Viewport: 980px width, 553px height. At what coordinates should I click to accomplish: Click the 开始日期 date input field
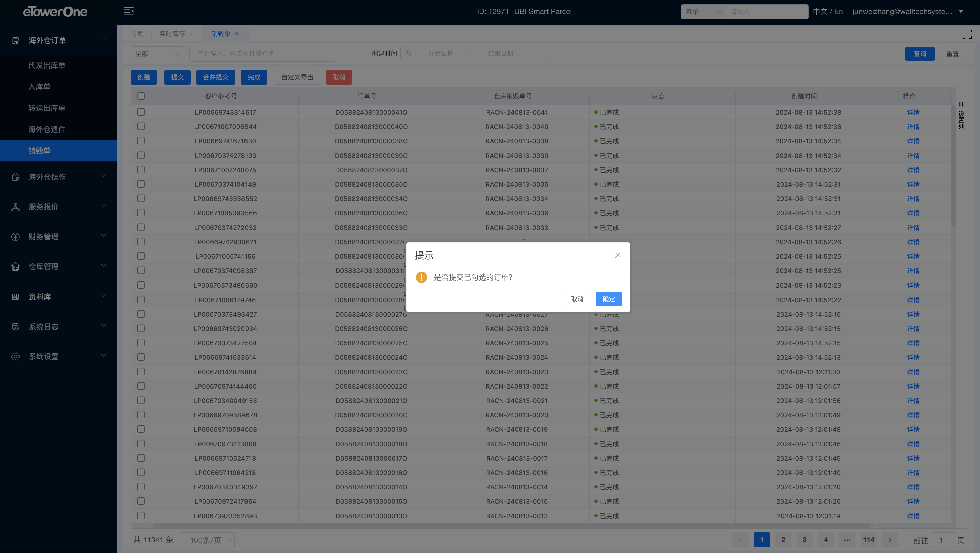[441, 54]
